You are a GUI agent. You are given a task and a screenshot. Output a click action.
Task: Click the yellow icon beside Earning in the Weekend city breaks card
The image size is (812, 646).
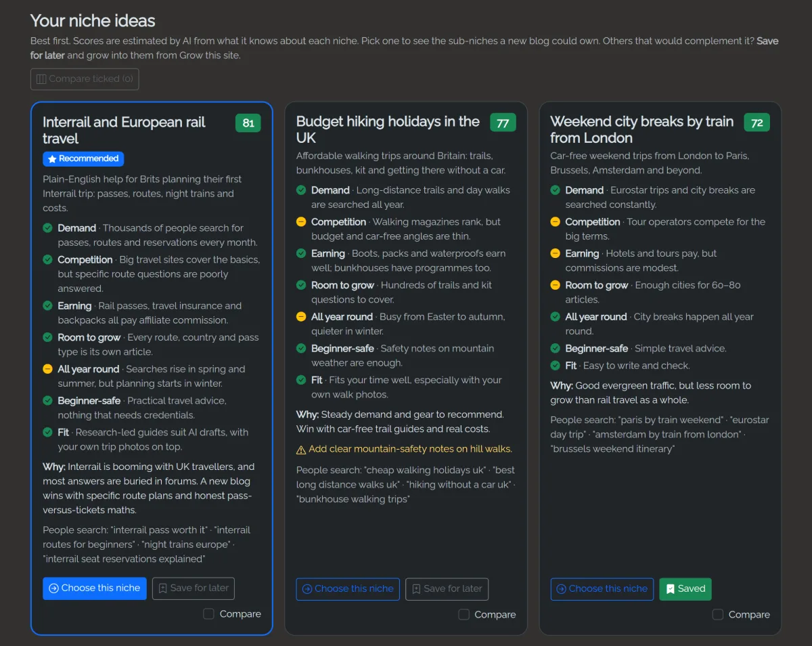[x=555, y=253]
